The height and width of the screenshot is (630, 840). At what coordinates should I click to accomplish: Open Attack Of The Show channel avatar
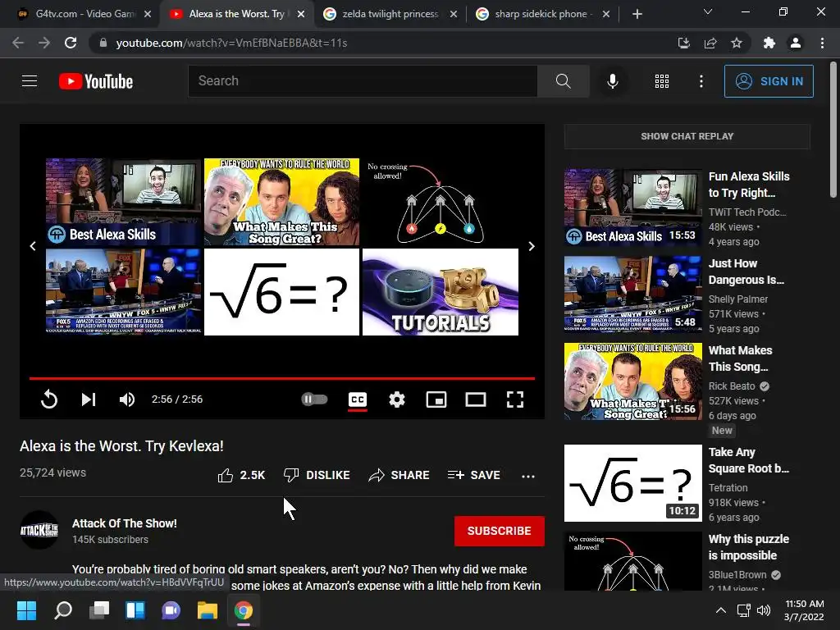(x=39, y=531)
